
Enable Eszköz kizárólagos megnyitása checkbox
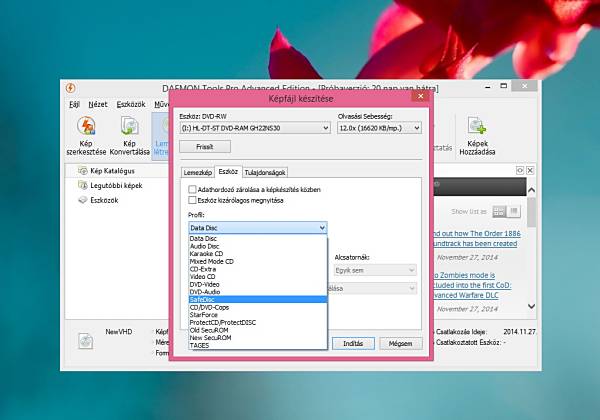click(x=192, y=200)
